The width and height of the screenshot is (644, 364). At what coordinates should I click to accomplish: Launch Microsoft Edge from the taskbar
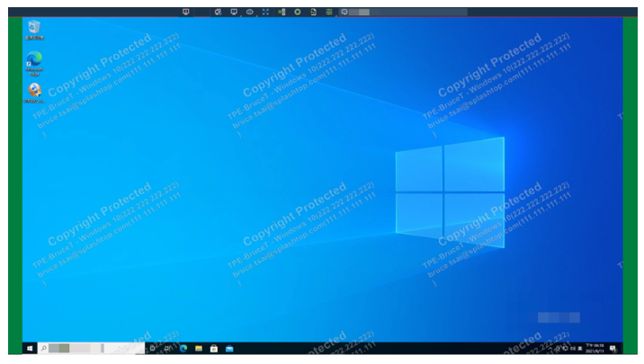[x=183, y=349]
